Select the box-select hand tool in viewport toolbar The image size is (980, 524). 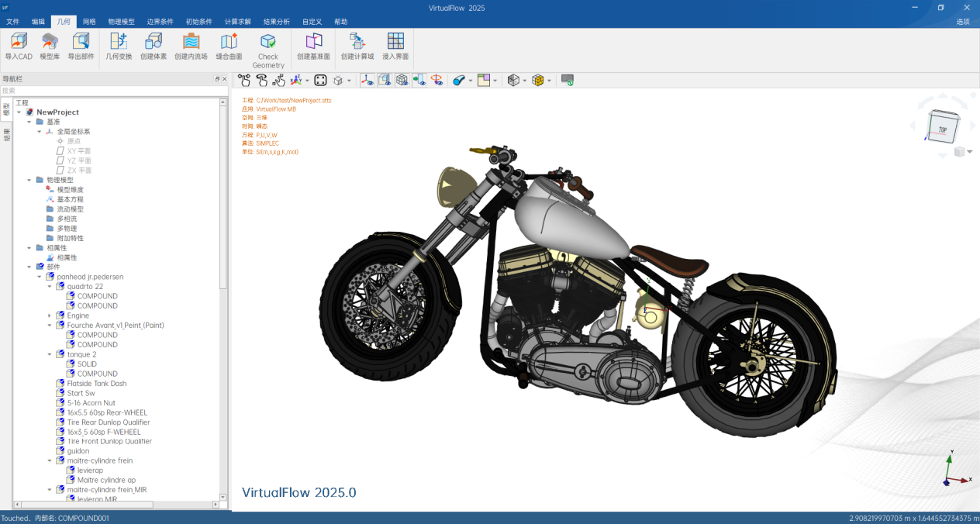pos(278,80)
